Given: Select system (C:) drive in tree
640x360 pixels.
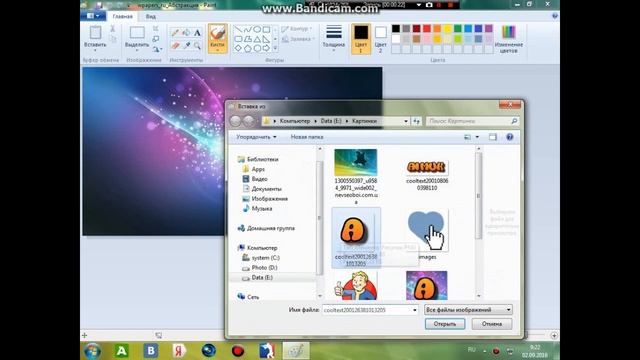Looking at the screenshot, I should (261, 258).
